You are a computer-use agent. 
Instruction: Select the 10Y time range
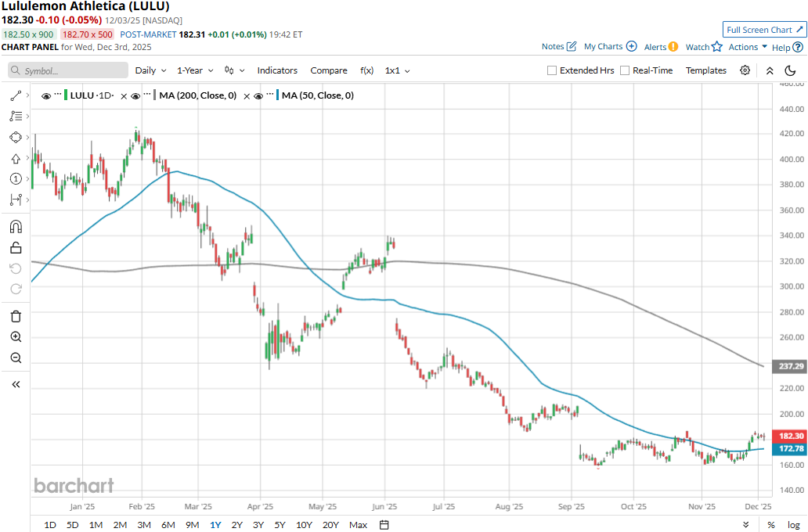(304, 525)
